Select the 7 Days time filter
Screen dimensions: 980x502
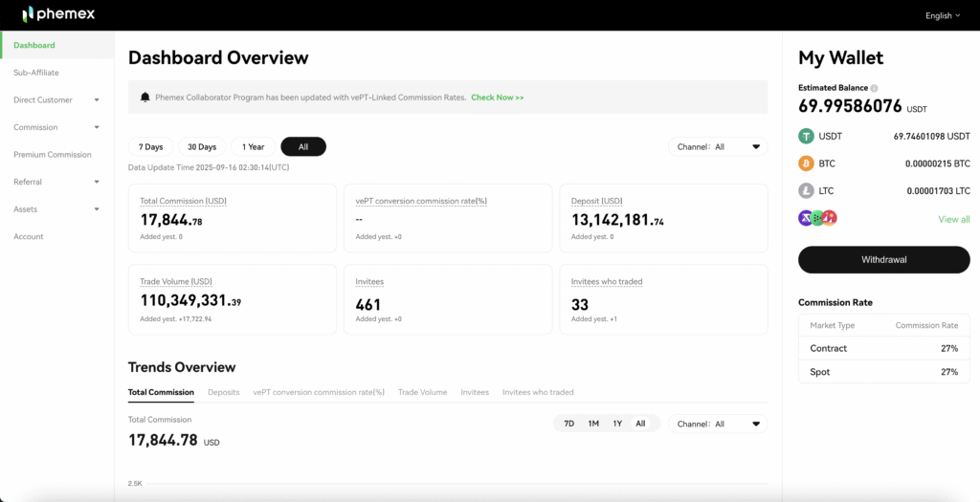150,147
